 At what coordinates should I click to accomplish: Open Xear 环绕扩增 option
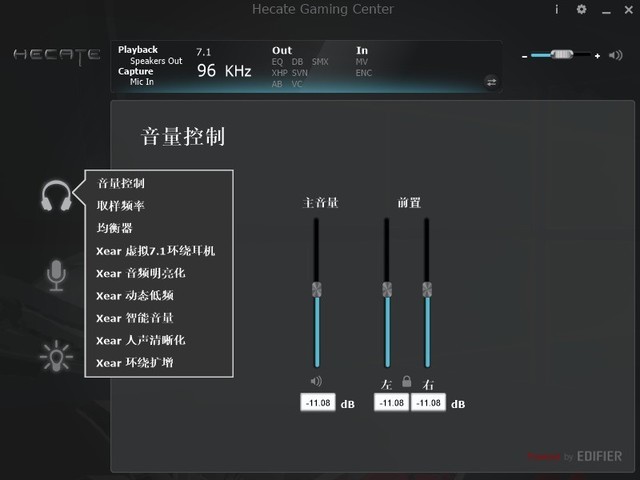135,363
